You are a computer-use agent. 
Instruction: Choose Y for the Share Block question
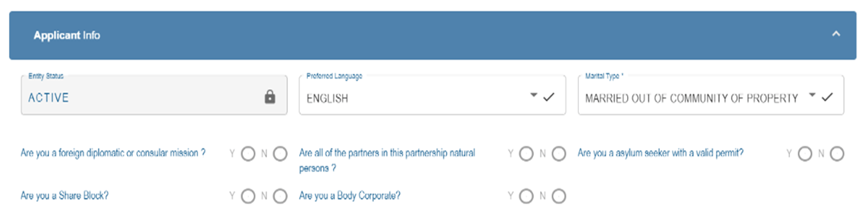(x=248, y=196)
